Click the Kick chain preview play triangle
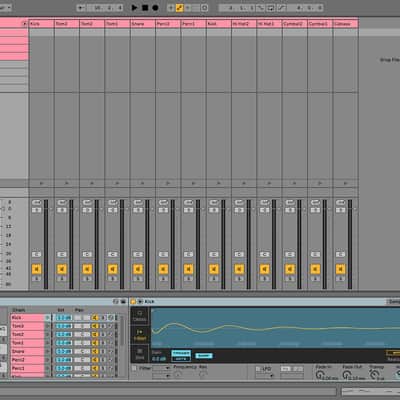The image size is (400, 400). (x=41, y=183)
